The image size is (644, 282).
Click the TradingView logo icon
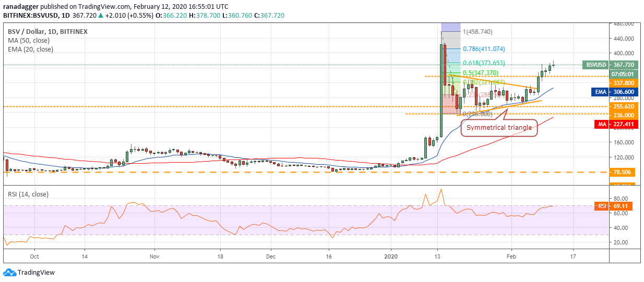pyautogui.click(x=9, y=273)
